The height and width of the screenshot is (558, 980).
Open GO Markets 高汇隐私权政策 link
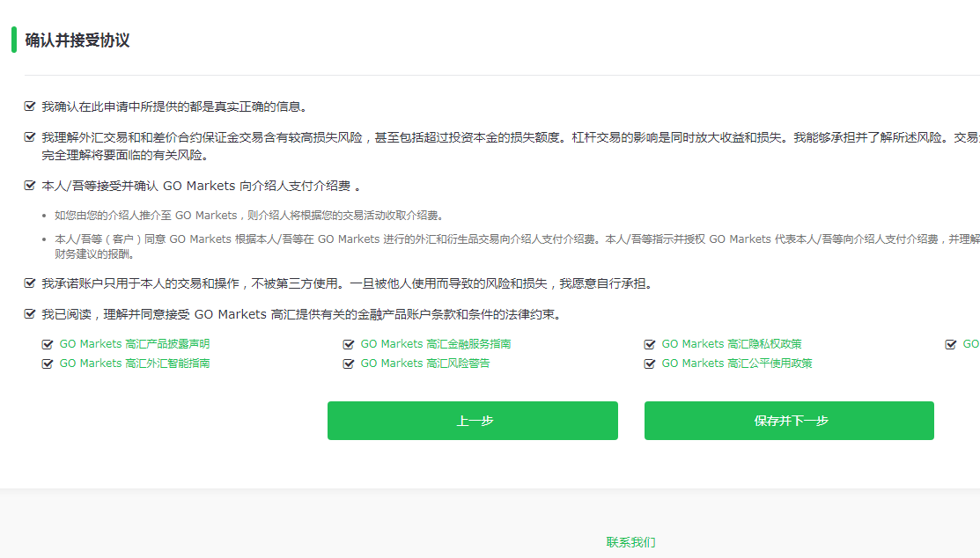point(731,343)
